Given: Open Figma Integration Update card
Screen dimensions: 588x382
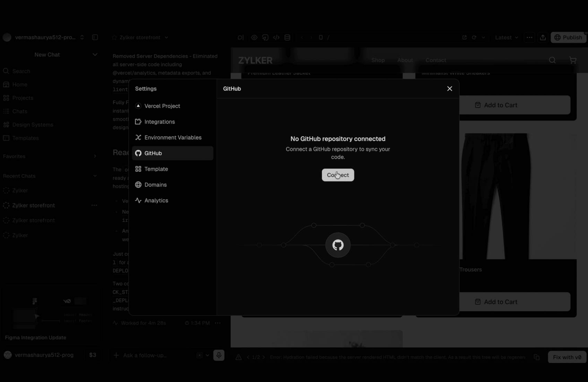Looking at the screenshot, I should pos(51,314).
